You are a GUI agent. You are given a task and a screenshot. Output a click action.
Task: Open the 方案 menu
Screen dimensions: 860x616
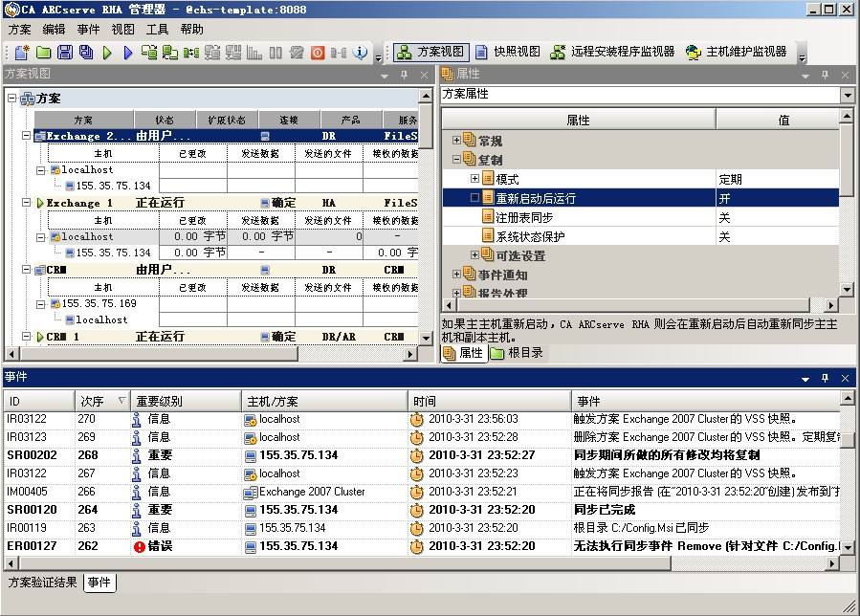click(x=20, y=29)
